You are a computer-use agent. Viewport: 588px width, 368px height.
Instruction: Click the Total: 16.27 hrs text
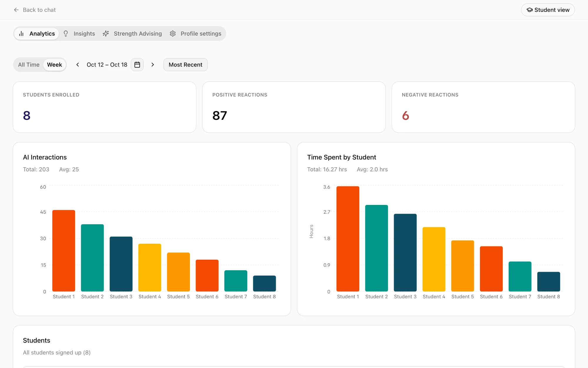point(327,169)
